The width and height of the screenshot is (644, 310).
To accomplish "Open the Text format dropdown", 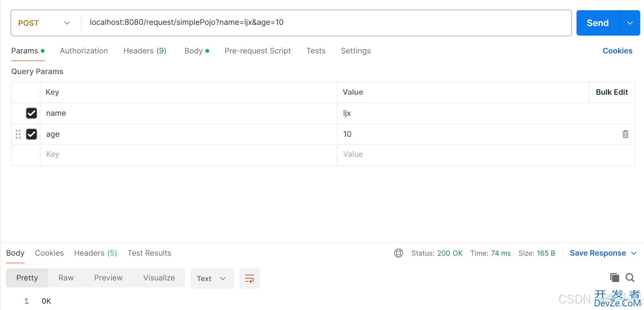I will (212, 279).
